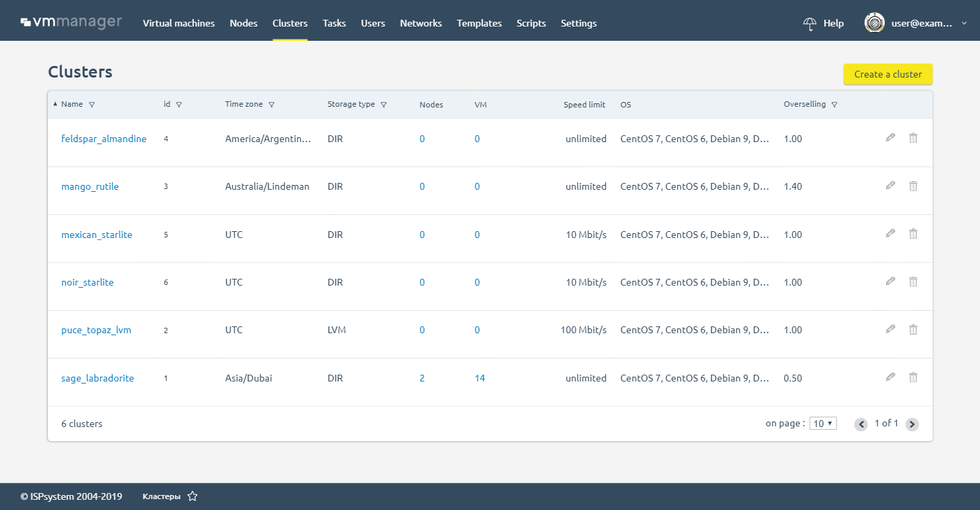The width and height of the screenshot is (980, 510).
Task: Open the puce_topaz_lvm cluster link
Action: [96, 330]
